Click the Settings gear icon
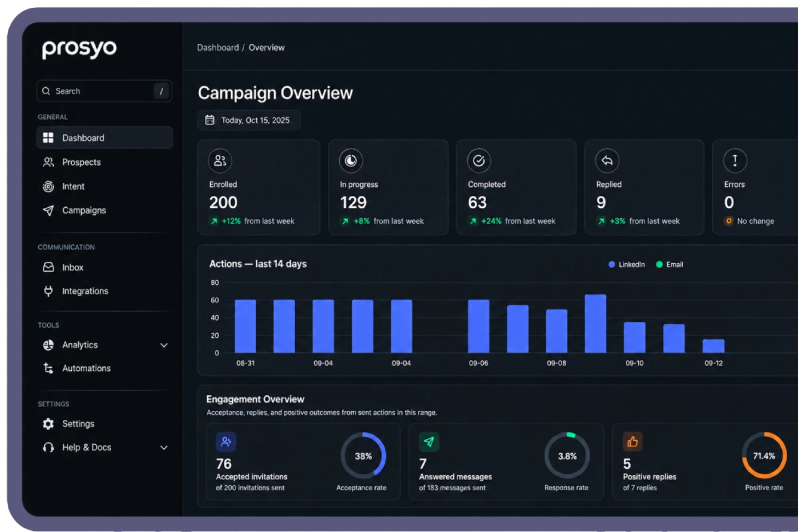 pos(48,424)
